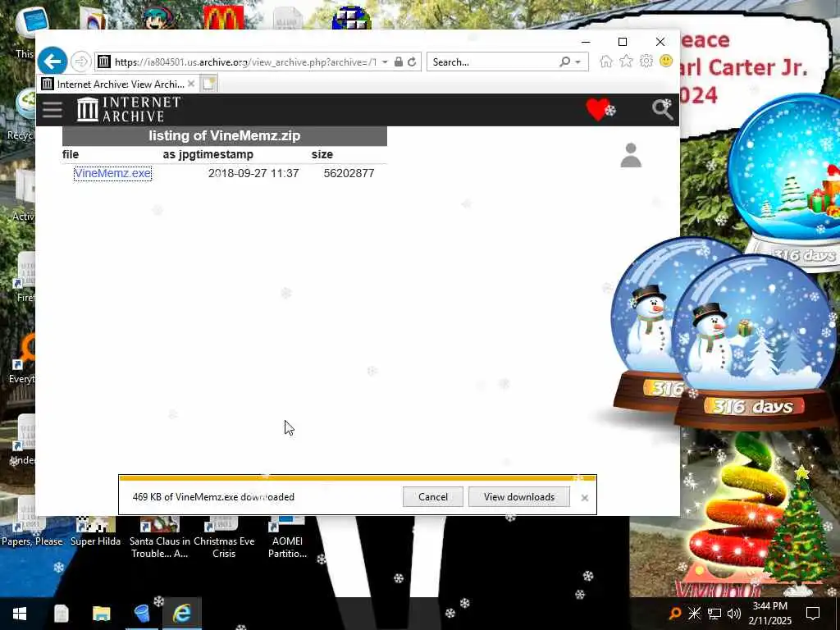Close the Internet Archive tab
This screenshot has width=840, height=630.
[191, 84]
